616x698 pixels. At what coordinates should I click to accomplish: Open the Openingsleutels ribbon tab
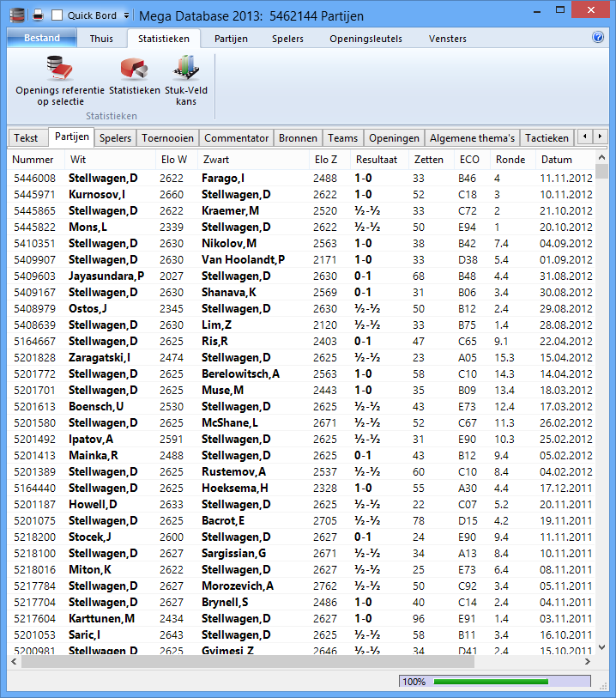click(365, 39)
